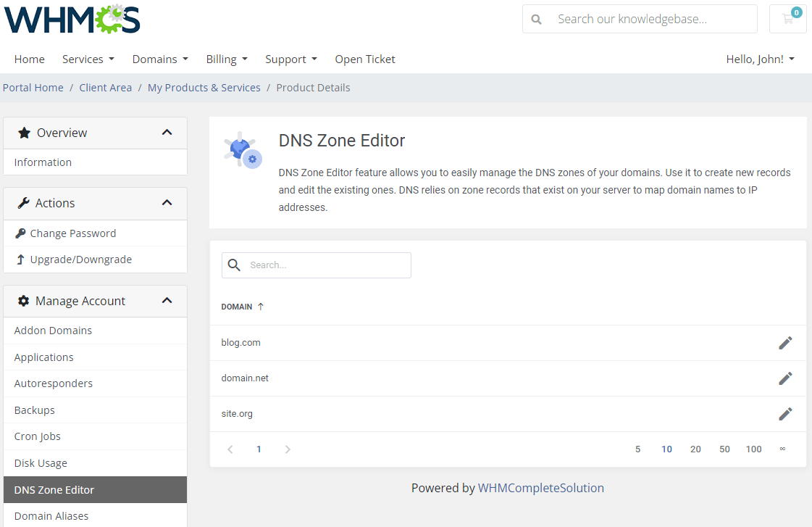Collapse the Overview panel chevron
This screenshot has width=812, height=527.
pos(167,133)
